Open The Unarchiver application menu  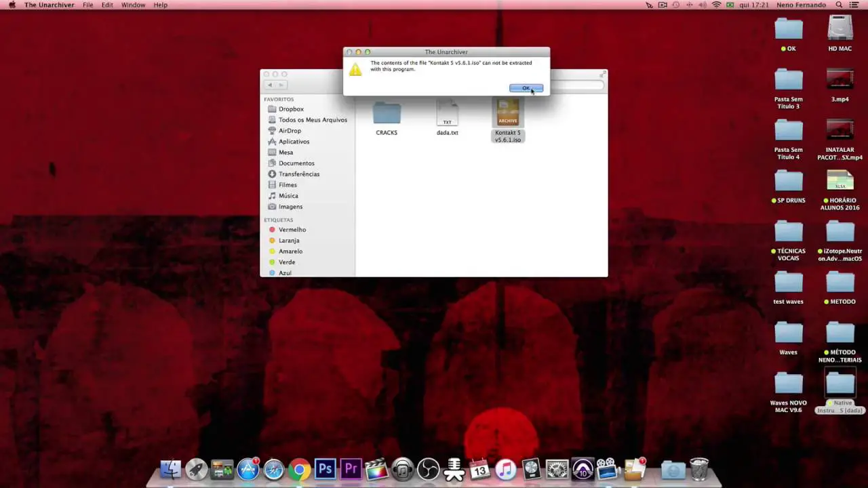coord(49,5)
